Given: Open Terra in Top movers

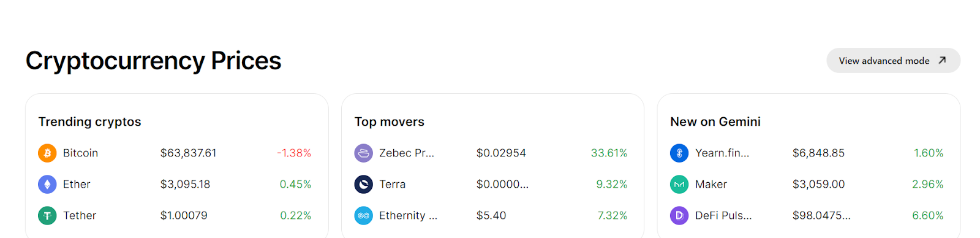Looking at the screenshot, I should tap(392, 184).
